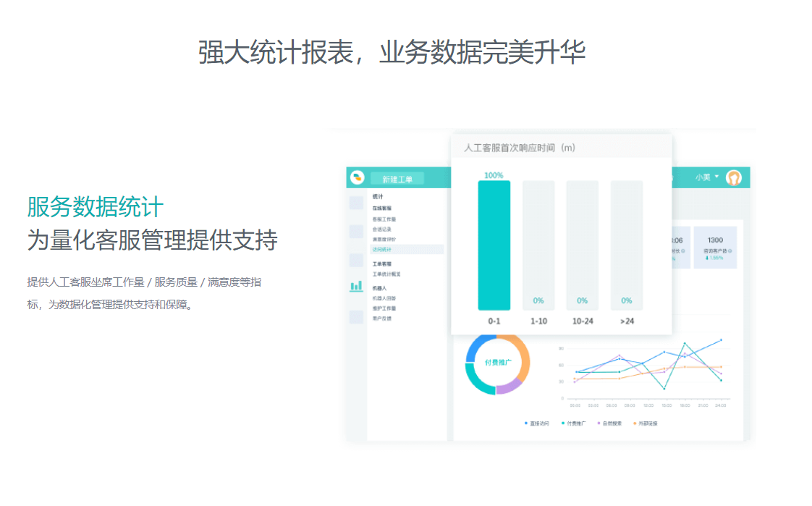Click the 1300 咨询客户数 stat card

715,248
